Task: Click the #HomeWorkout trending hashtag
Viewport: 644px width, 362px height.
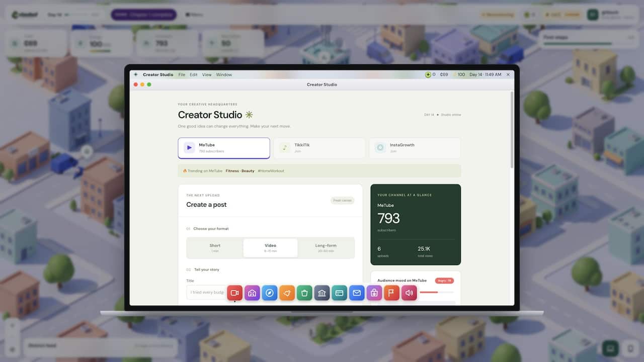Action: (271, 171)
